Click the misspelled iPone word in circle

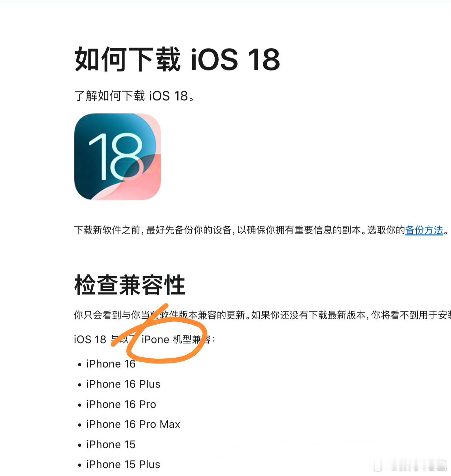click(x=155, y=339)
